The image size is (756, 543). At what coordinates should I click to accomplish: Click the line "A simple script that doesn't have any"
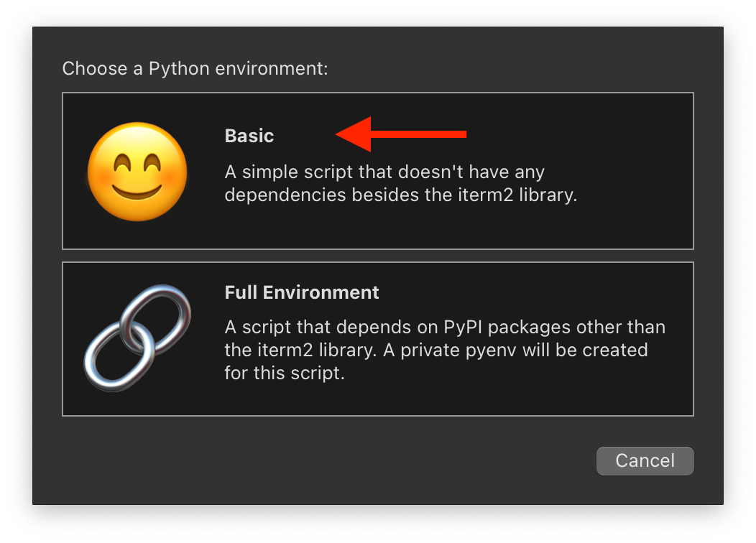click(384, 172)
